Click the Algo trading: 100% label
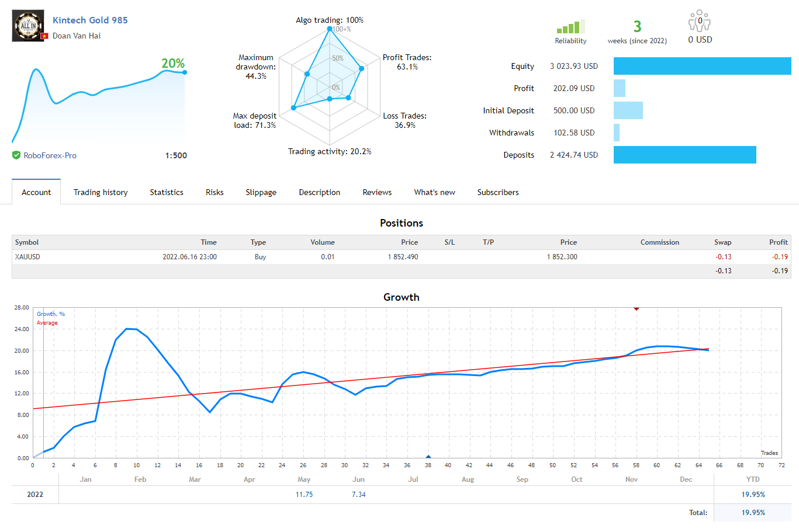 (330, 20)
